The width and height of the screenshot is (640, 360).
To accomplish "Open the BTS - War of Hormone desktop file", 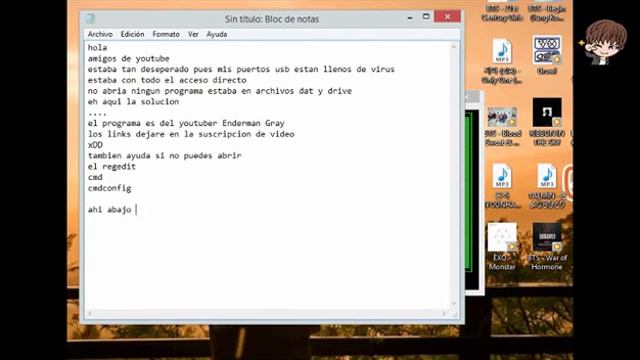I will click(547, 246).
